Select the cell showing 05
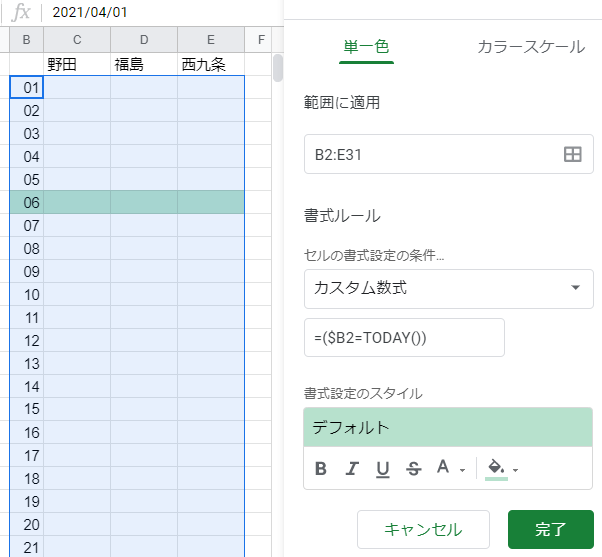 (26, 180)
